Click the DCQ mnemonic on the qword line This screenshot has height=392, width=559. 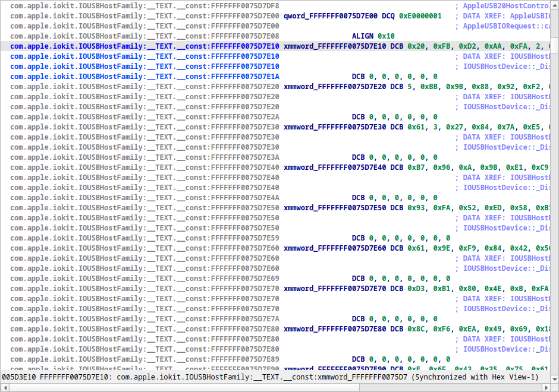(388, 16)
